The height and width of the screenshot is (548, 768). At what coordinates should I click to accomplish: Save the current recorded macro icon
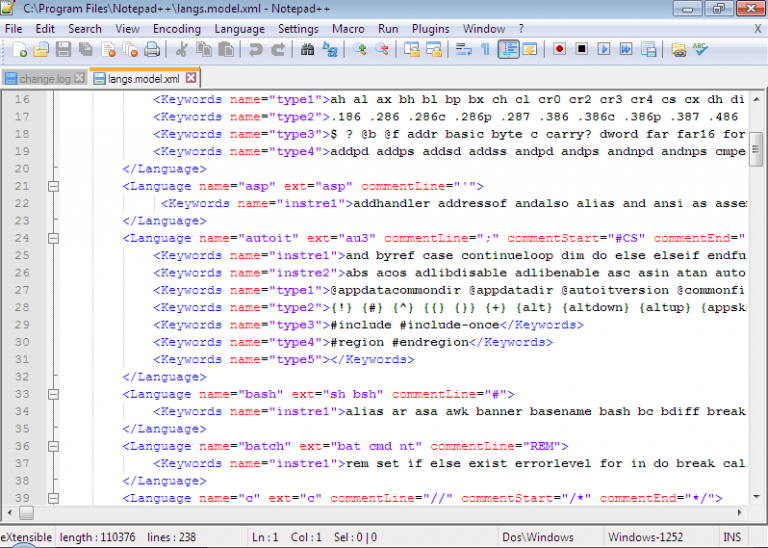[648, 49]
